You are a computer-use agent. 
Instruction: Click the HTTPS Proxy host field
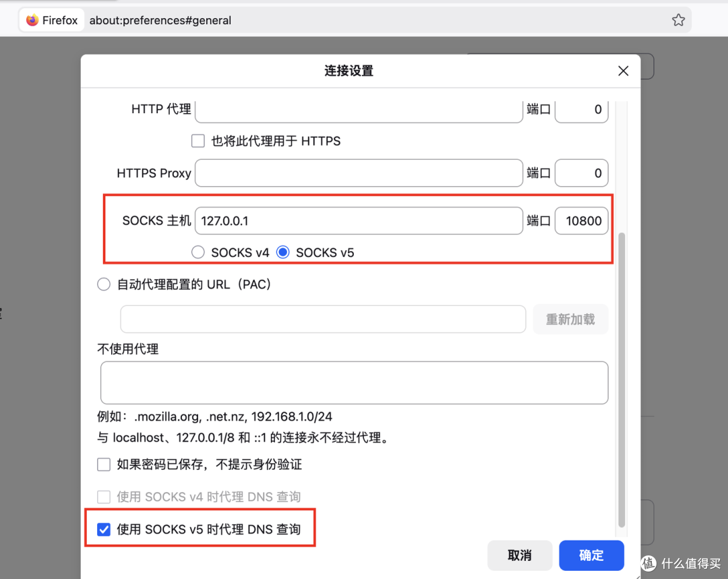coord(359,173)
